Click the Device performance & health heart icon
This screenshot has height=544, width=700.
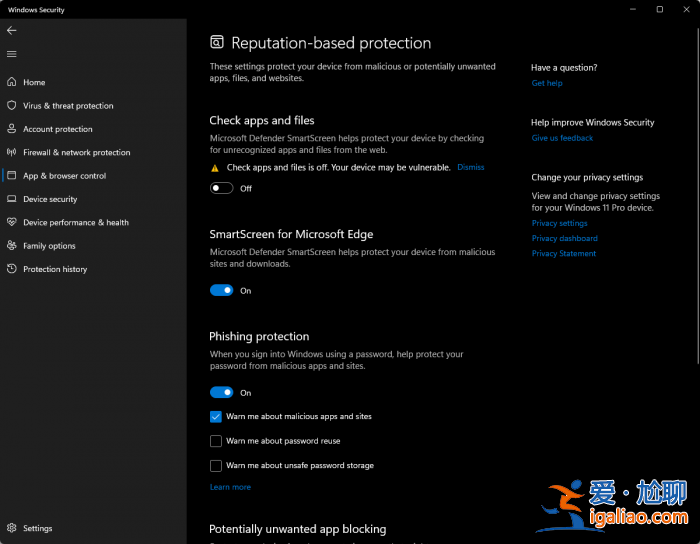pos(12,222)
